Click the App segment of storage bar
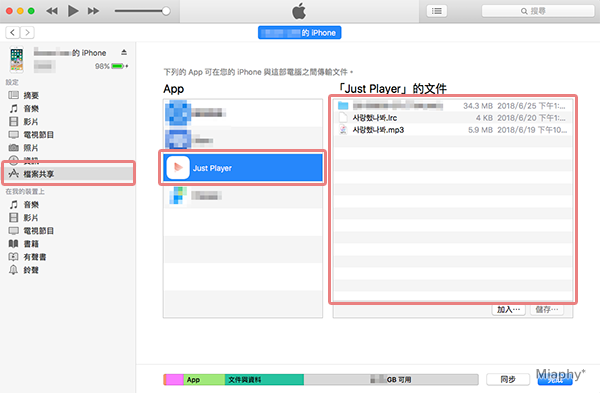Screen dimensions: 600x393 (x=204, y=380)
